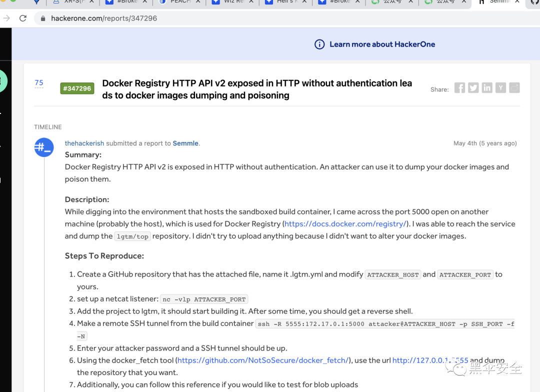Viewport: 540px width, 392px height.
Task: Click the lock icon in the address bar
Action: [x=43, y=18]
